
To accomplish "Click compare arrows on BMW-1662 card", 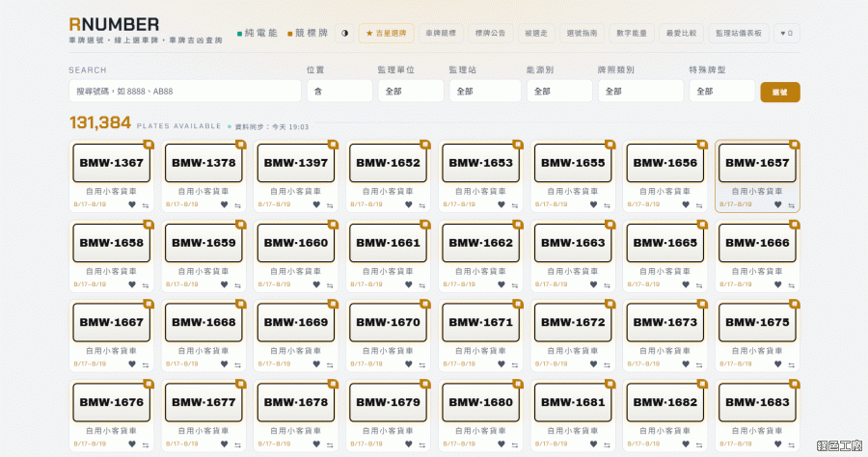I will coord(515,285).
